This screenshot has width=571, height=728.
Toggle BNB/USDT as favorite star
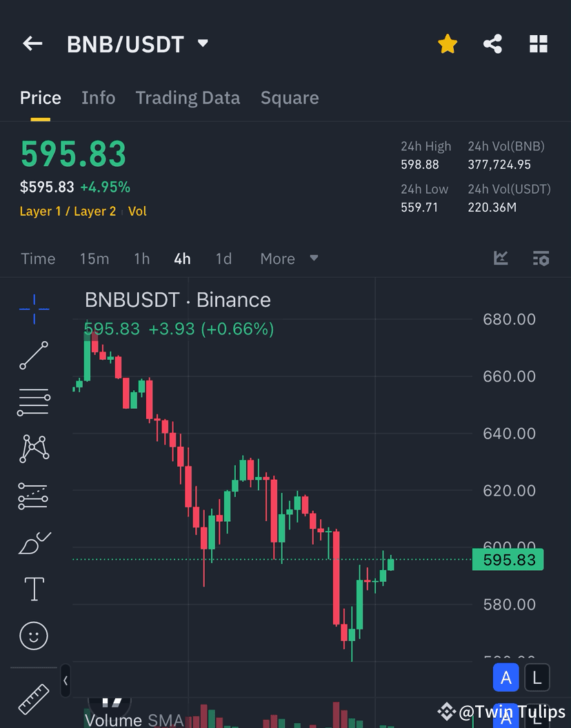coord(448,43)
